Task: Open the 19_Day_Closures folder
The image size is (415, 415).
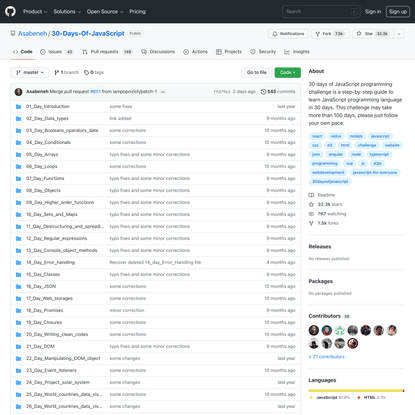Action: pos(44,322)
